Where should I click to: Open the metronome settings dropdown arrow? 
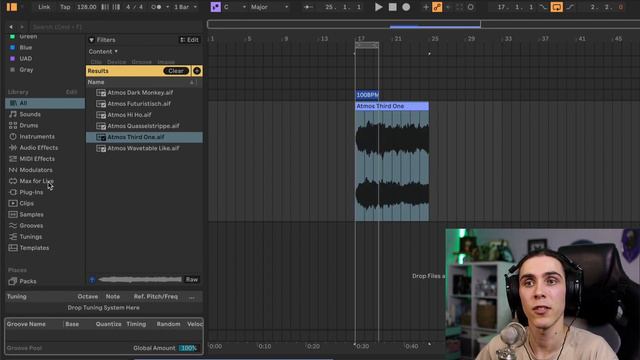pyautogui.click(x=168, y=7)
